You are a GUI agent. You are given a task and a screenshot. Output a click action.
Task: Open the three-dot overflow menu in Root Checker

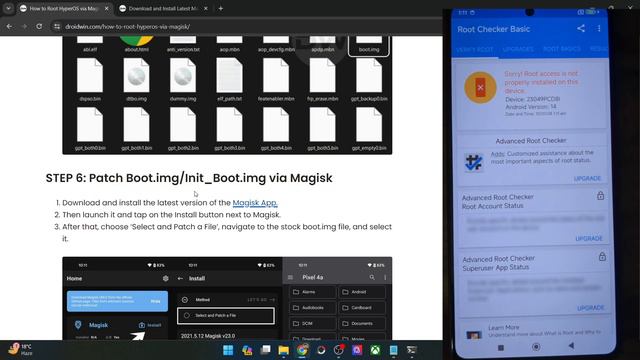pyautogui.click(x=599, y=28)
